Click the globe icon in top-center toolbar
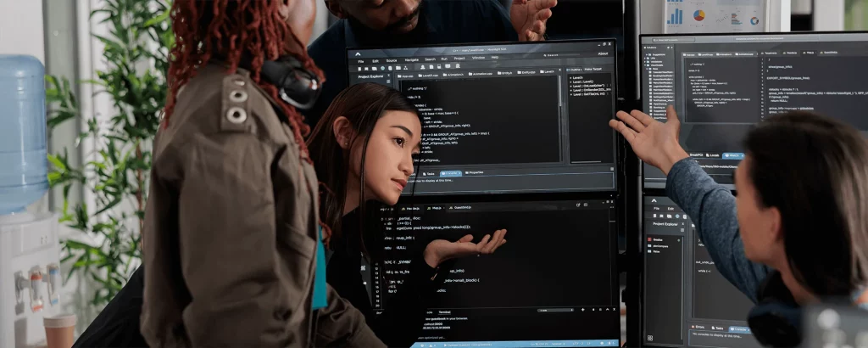868x348 pixels. click(x=382, y=68)
